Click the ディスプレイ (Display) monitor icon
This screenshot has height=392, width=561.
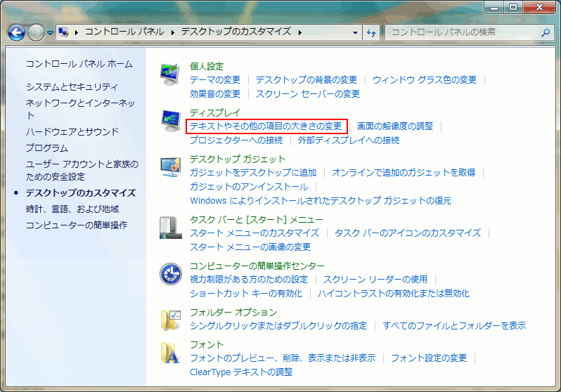pos(171,119)
